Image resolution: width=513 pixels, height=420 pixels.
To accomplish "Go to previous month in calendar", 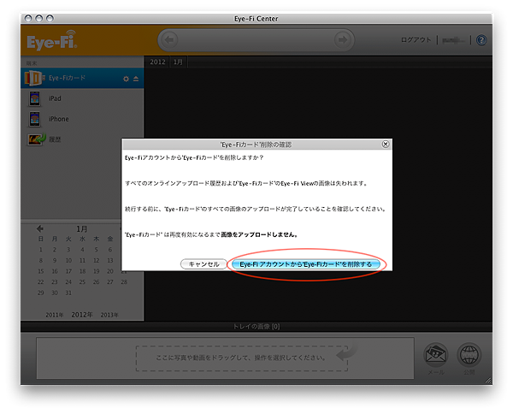I will (x=40, y=228).
